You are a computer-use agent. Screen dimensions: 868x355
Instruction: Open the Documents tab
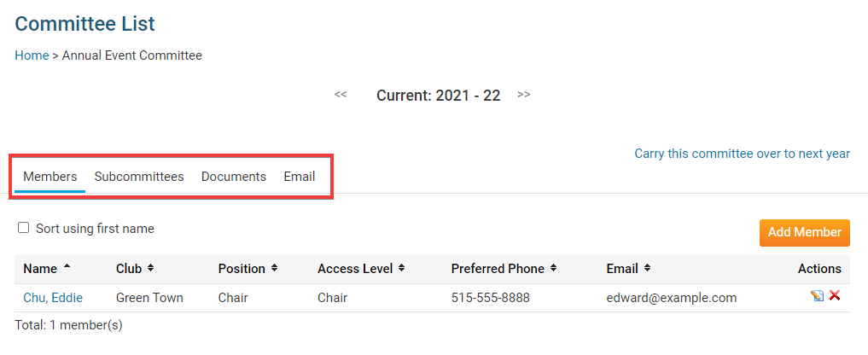pos(234,177)
